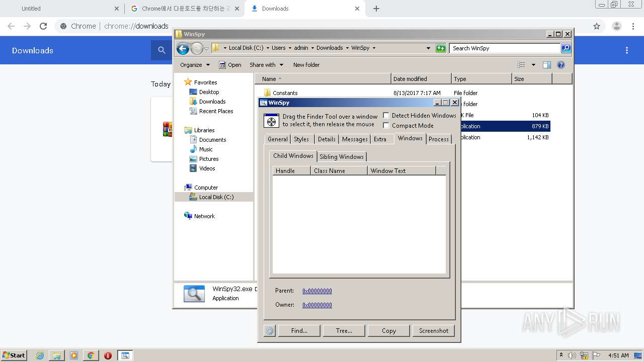Open the Share with dropdown
Viewport: 644px width, 362px height.
[267, 65]
